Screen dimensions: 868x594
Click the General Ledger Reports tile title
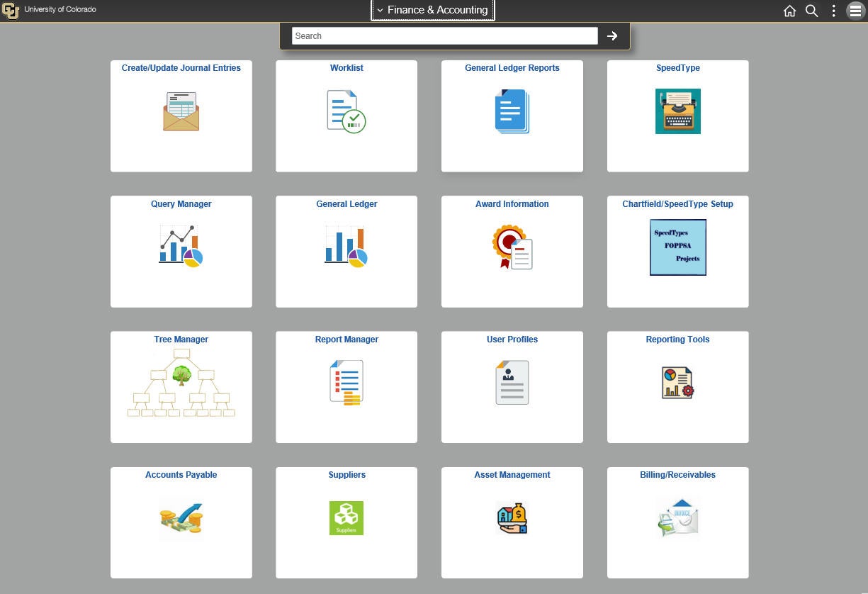click(x=512, y=68)
